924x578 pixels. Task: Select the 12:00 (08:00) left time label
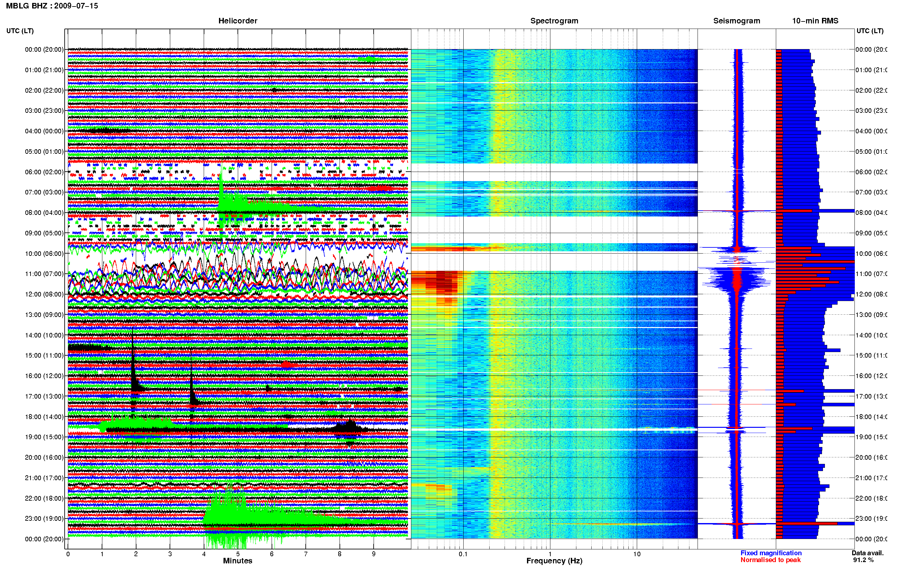click(x=44, y=294)
